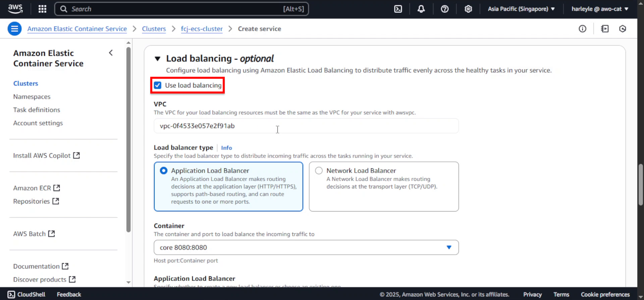Open the info panel icon

tap(582, 29)
